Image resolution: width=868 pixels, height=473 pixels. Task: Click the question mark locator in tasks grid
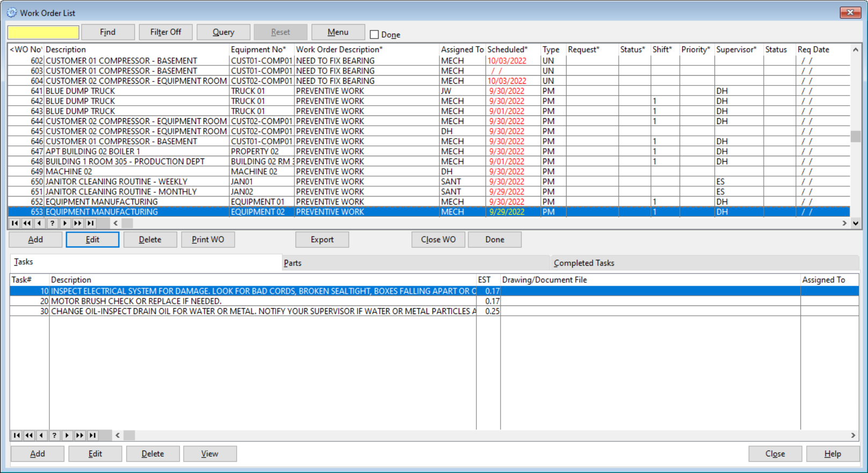tap(54, 435)
